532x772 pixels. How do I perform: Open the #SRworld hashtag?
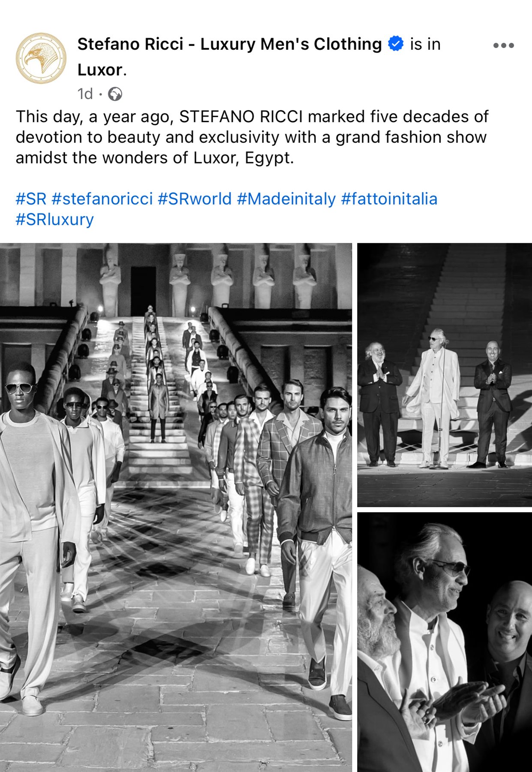coord(195,199)
